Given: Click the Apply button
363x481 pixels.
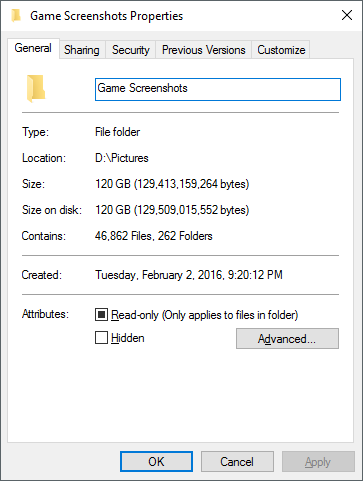Looking at the screenshot, I should (318, 462).
